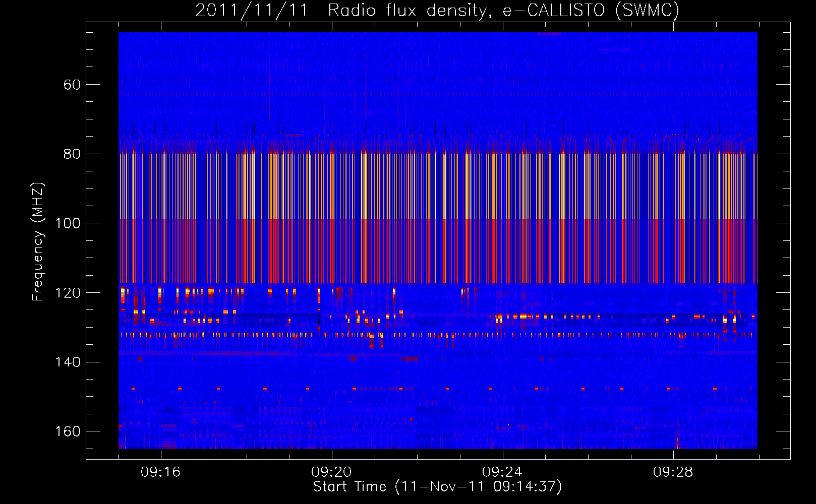816x504 pixels.
Task: Click the 100 frequency tick label
Action: click(x=68, y=223)
